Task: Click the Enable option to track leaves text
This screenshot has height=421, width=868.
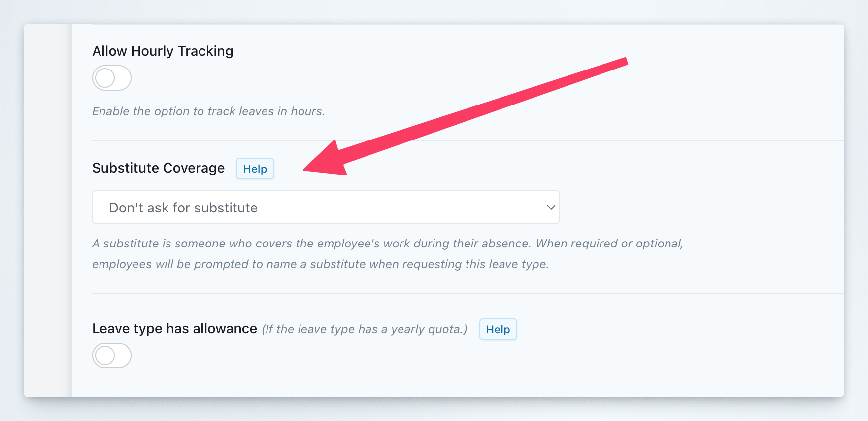Action: [208, 111]
